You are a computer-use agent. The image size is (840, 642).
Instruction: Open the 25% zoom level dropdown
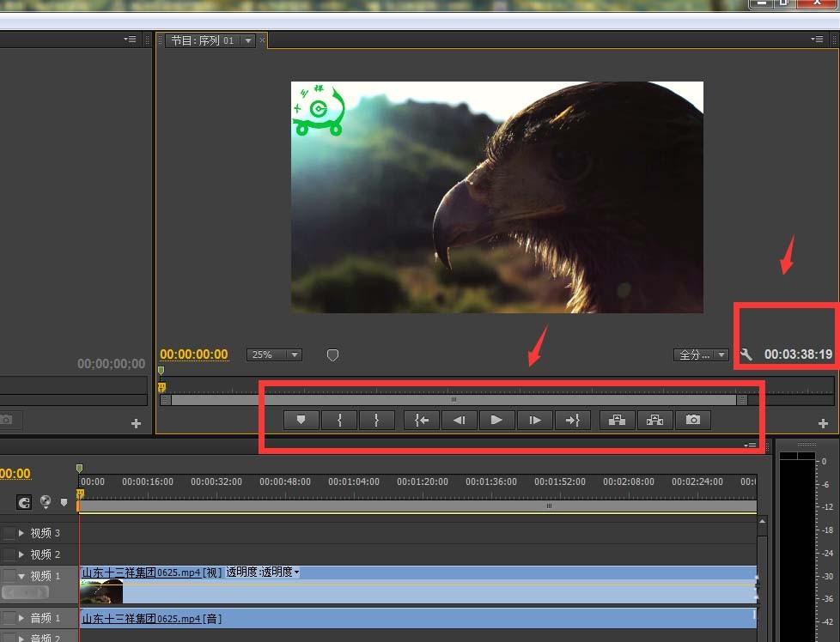coord(274,354)
